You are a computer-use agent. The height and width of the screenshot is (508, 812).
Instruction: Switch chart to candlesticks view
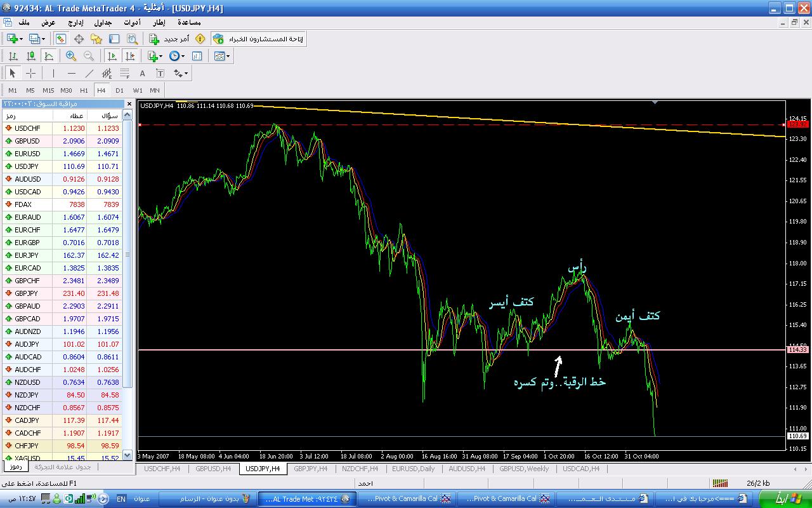(x=30, y=56)
